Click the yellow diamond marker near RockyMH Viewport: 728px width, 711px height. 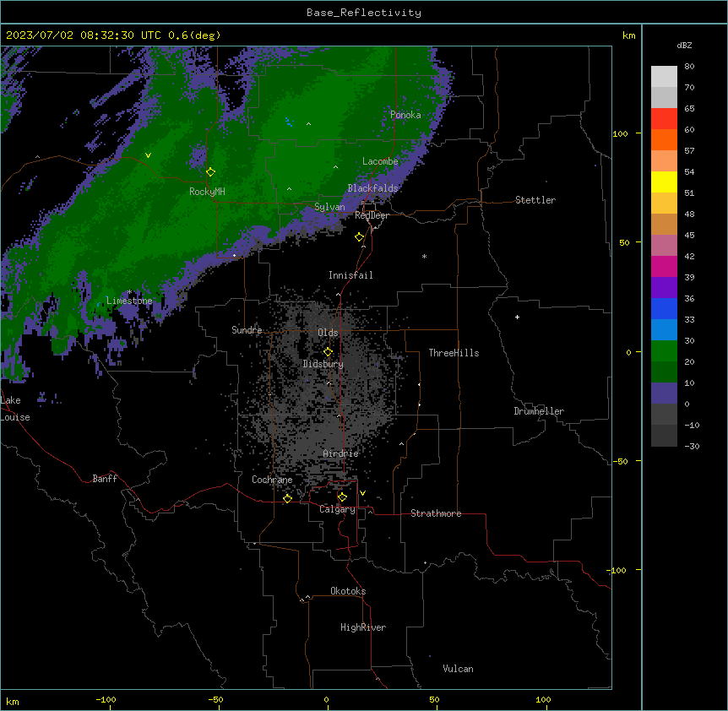(x=211, y=171)
